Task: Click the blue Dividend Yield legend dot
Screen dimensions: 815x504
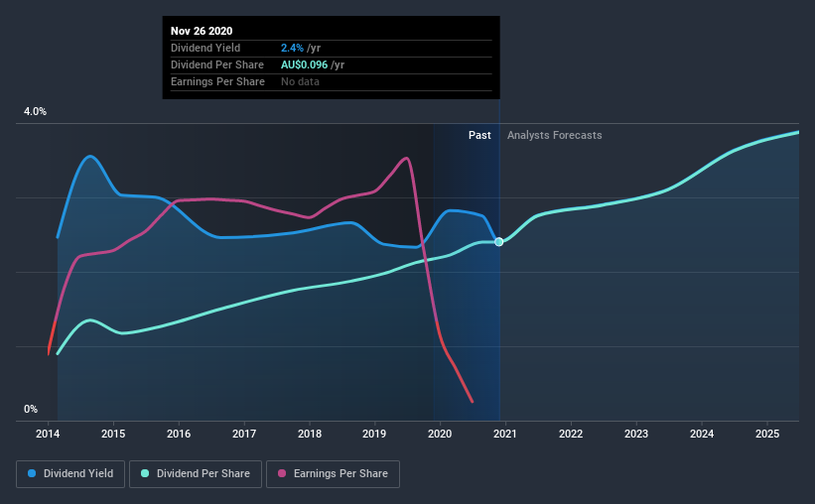Action: 32,473
